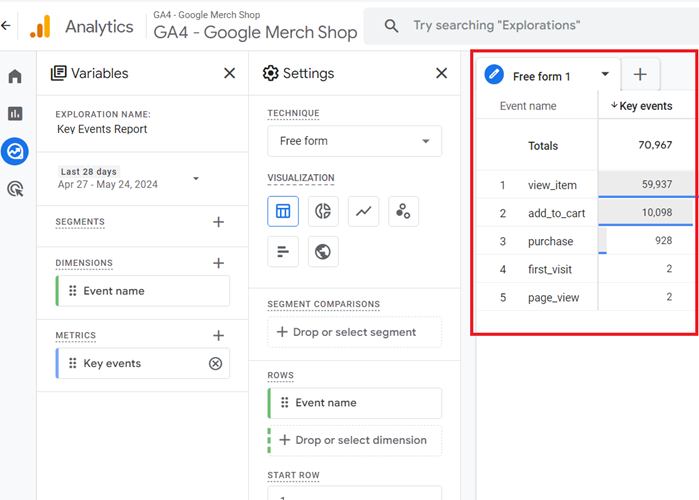Click the search Explorations field
The width and height of the screenshot is (699, 500).
[530, 25]
